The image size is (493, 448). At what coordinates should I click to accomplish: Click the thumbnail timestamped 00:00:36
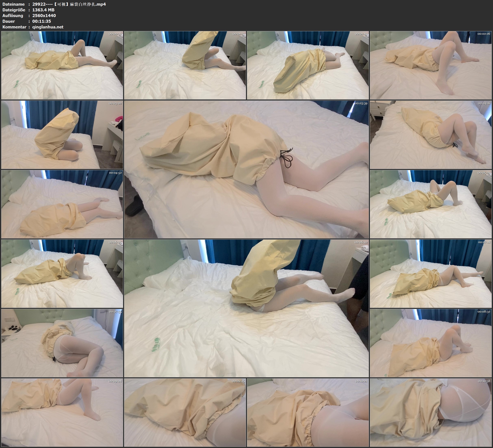tap(62, 65)
